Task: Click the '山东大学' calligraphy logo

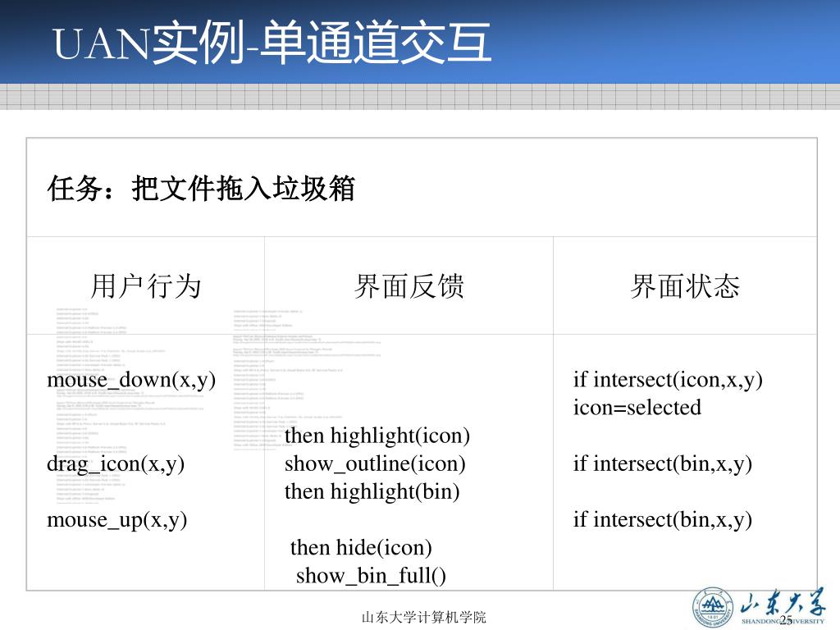Action: coord(783,602)
